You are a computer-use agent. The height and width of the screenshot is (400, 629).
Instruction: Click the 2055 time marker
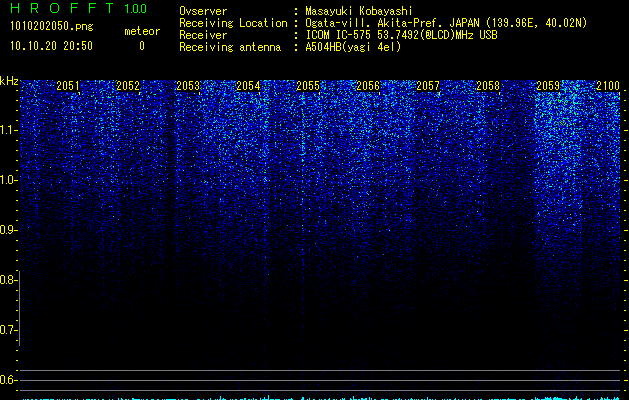coord(308,85)
